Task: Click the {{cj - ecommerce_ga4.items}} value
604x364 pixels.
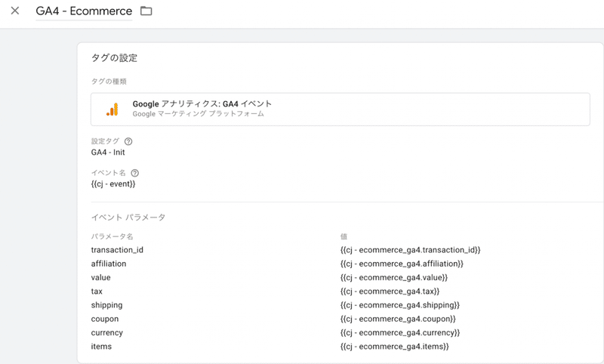Action: [x=394, y=347]
